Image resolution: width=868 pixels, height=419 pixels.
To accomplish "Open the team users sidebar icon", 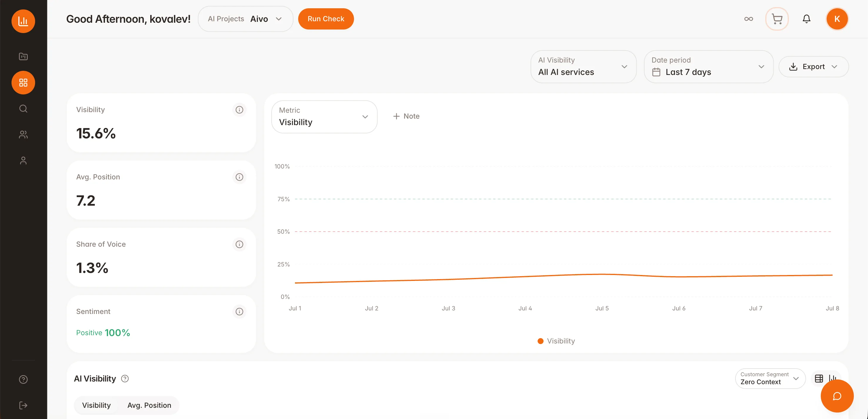I will [x=23, y=134].
